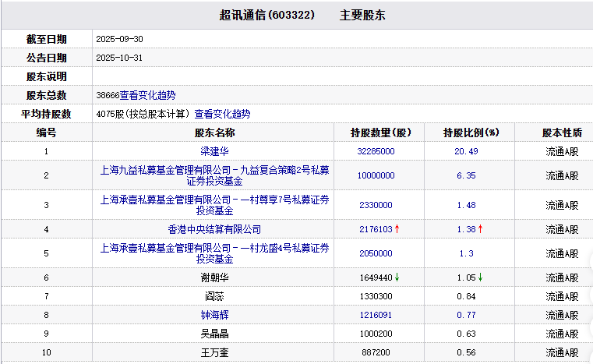Open shareholder 梁建华 details
The width and height of the screenshot is (593, 364).
pyautogui.click(x=214, y=151)
